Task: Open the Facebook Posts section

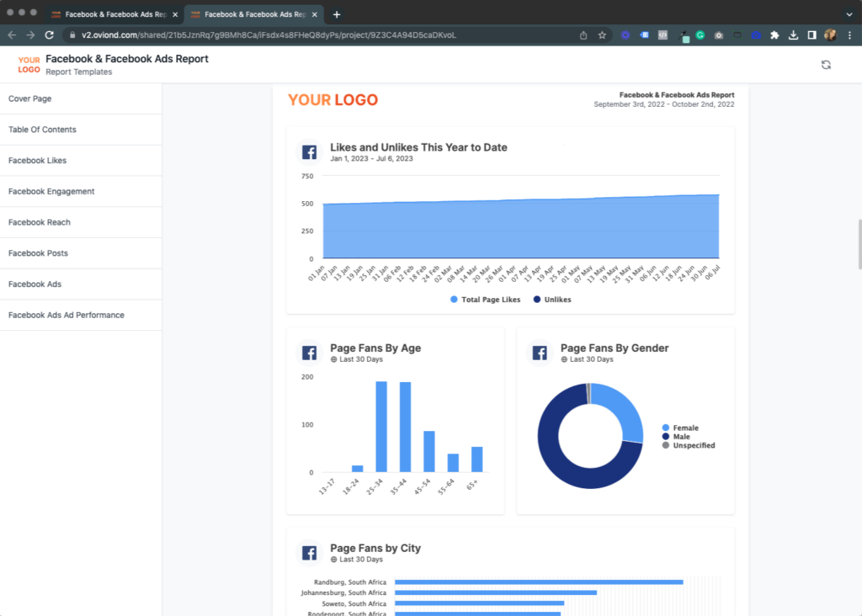Action: point(81,253)
